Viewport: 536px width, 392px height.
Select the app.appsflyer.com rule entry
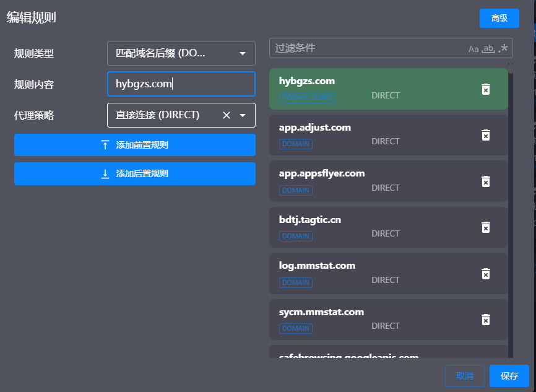(388, 181)
